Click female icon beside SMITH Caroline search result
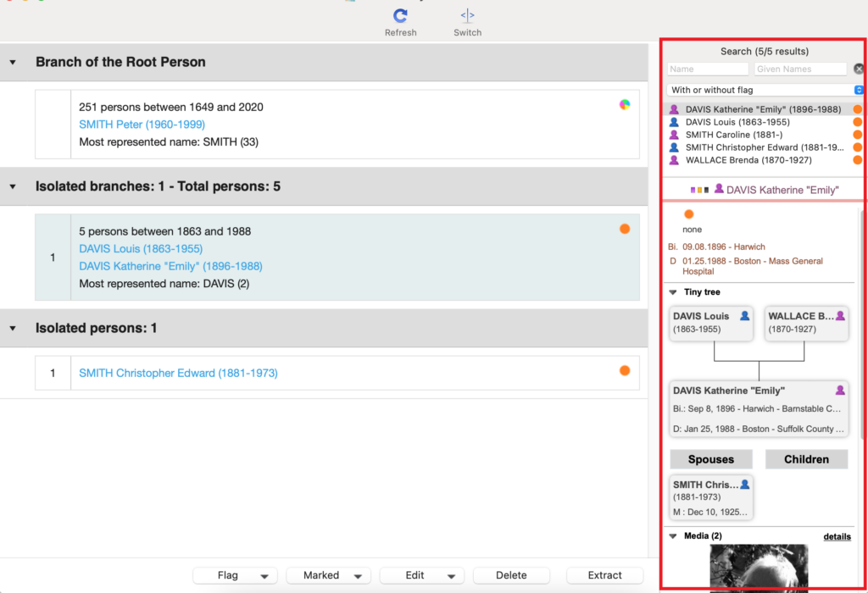Screen dimensions: 868x593 coord(674,135)
